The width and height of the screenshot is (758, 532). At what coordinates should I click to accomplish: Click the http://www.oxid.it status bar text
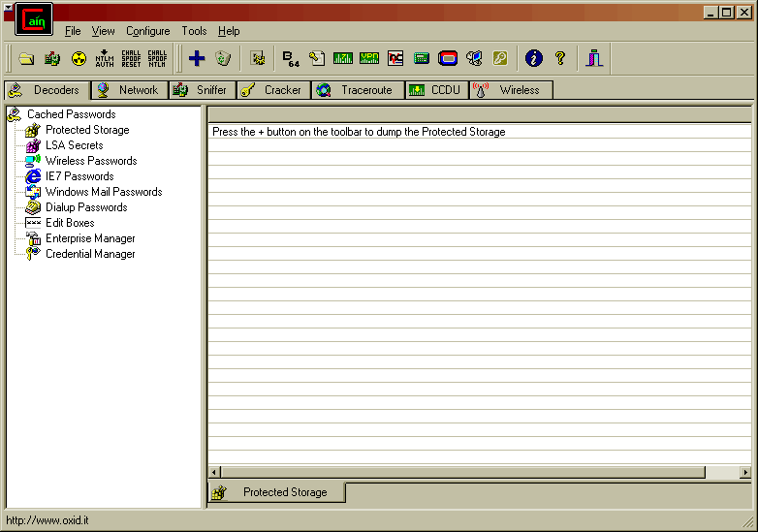point(47,520)
